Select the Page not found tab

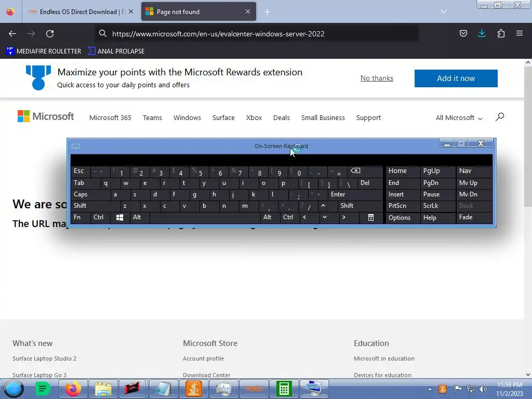tap(198, 11)
